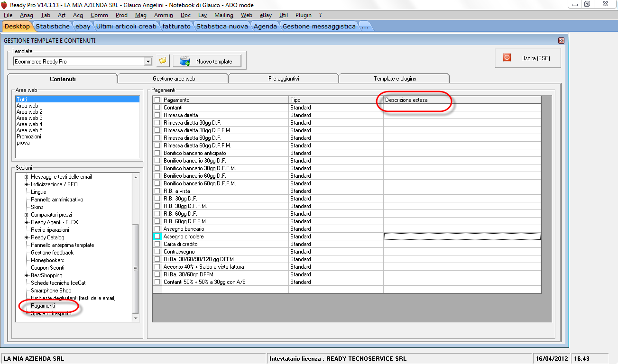The width and height of the screenshot is (618, 364).
Task: Tick the checkbox for Contanti payment
Action: pyautogui.click(x=157, y=108)
